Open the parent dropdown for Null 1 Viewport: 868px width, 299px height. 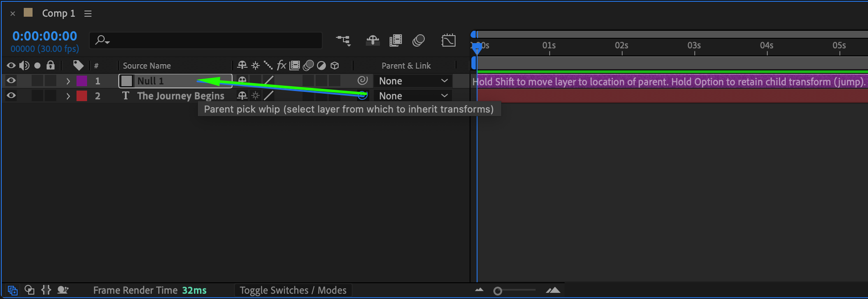click(413, 81)
